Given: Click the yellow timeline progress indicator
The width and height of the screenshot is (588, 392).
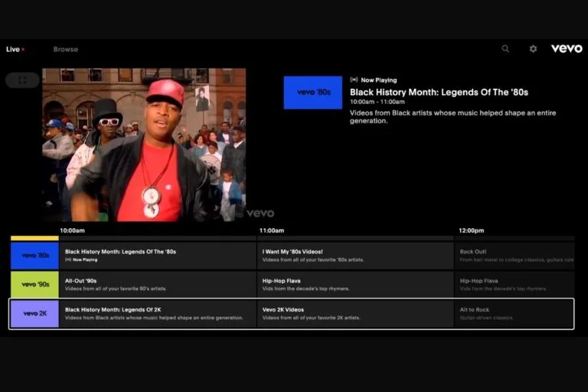Looking at the screenshot, I should 34,238.
